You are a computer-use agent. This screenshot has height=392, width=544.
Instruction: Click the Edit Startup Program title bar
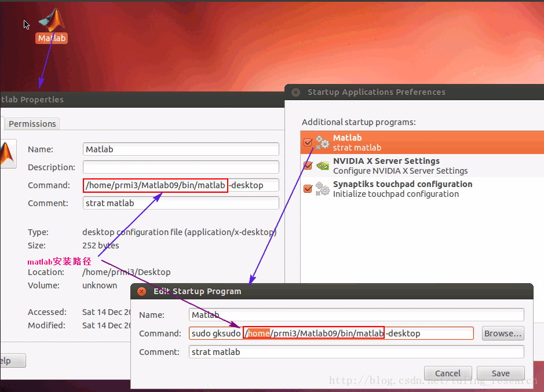click(332, 291)
